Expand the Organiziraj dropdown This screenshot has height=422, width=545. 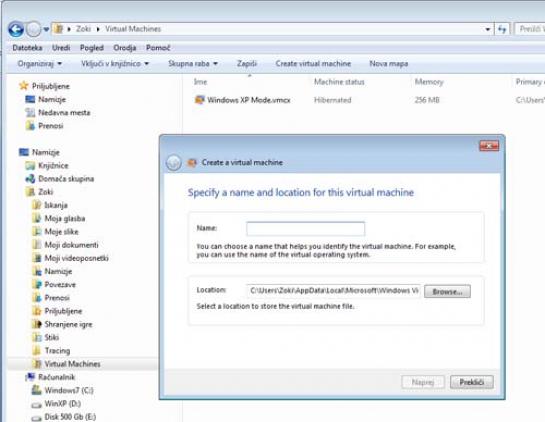pos(40,64)
